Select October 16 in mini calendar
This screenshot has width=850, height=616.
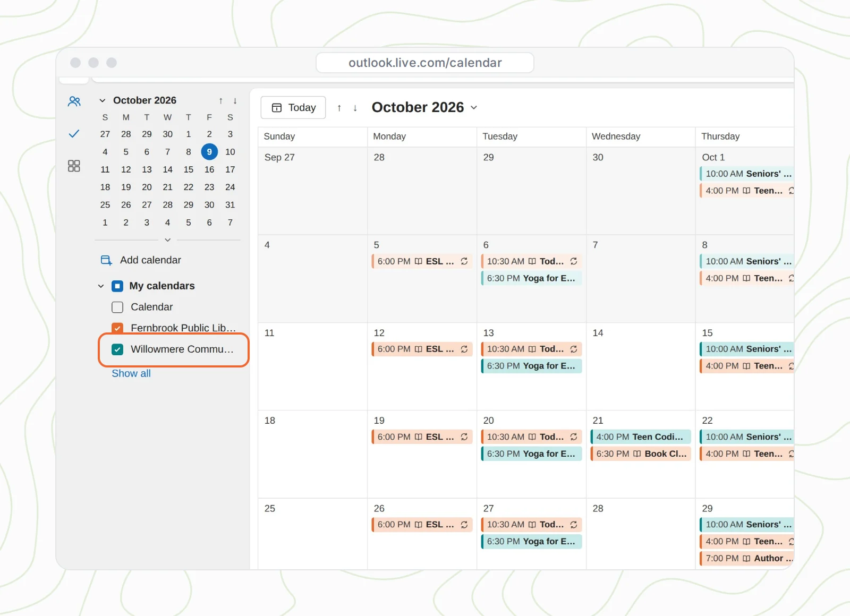pyautogui.click(x=209, y=169)
